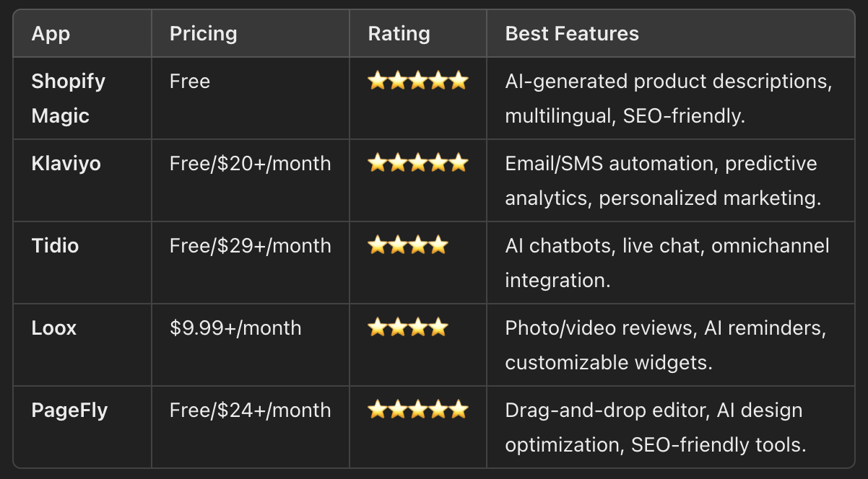Click the four-star rating for Tidio

point(407,245)
